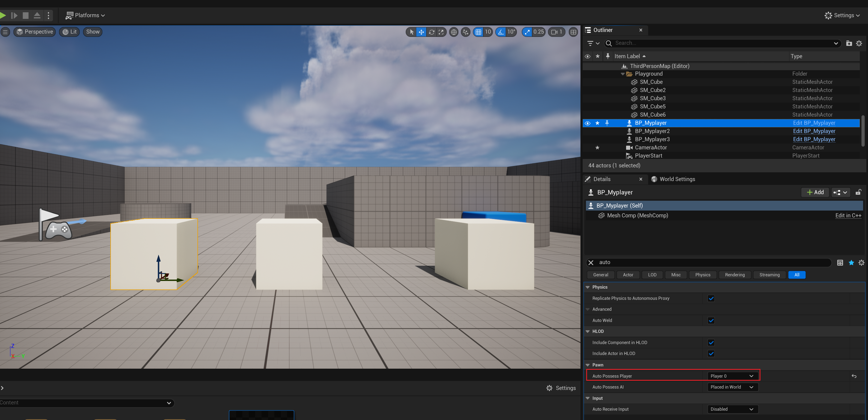868x420 pixels.
Task: Select the rotate tool icon
Action: [x=431, y=32]
